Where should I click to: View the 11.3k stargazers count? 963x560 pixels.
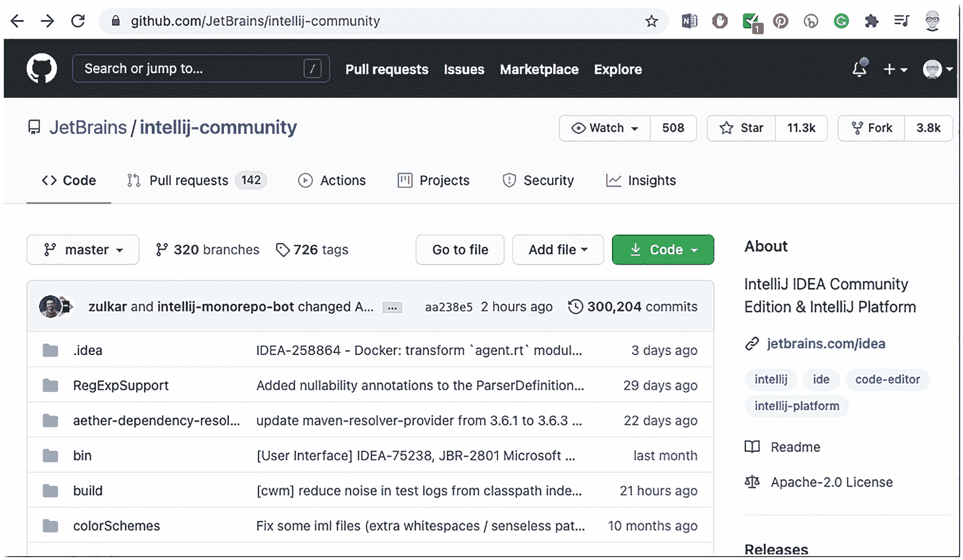801,128
